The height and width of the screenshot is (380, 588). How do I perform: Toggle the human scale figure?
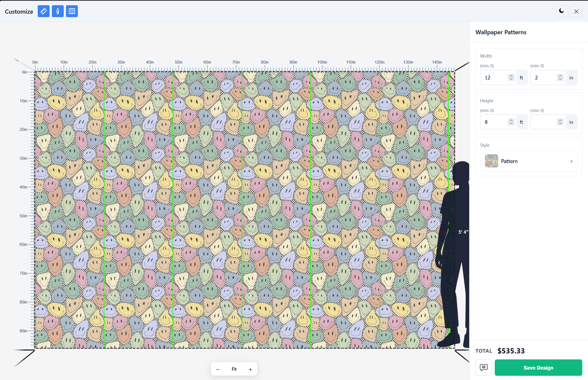click(x=58, y=11)
